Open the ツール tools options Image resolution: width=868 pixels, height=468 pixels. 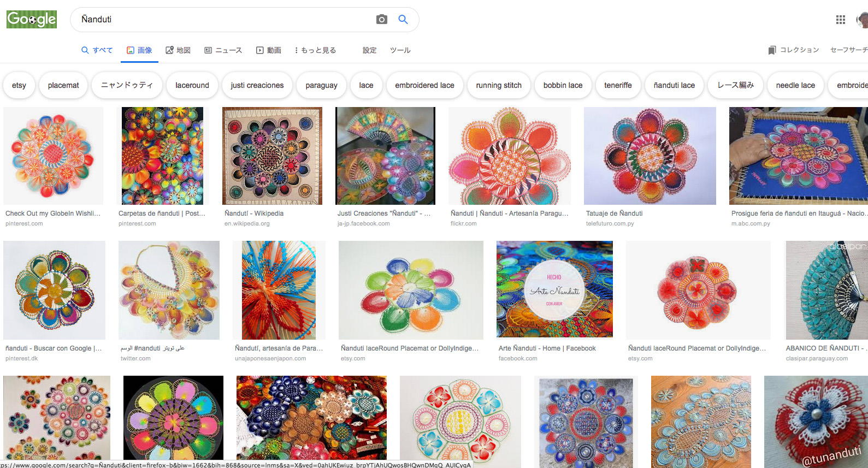[400, 50]
